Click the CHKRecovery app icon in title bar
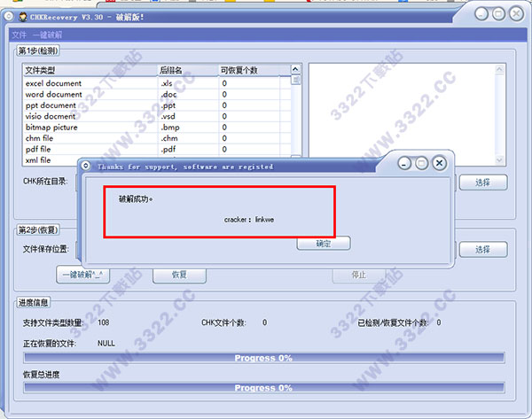Viewport: 532px width, 419px height. pyautogui.click(x=23, y=17)
